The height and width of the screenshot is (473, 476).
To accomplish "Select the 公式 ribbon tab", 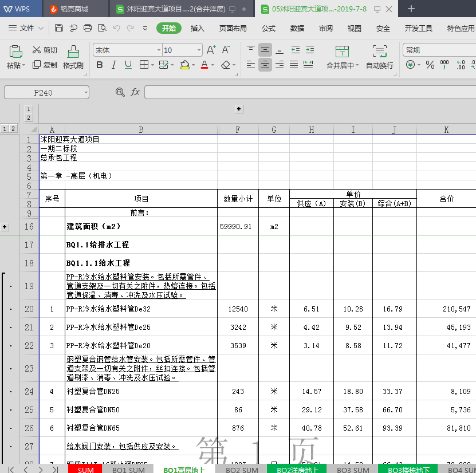I will pos(268,28).
